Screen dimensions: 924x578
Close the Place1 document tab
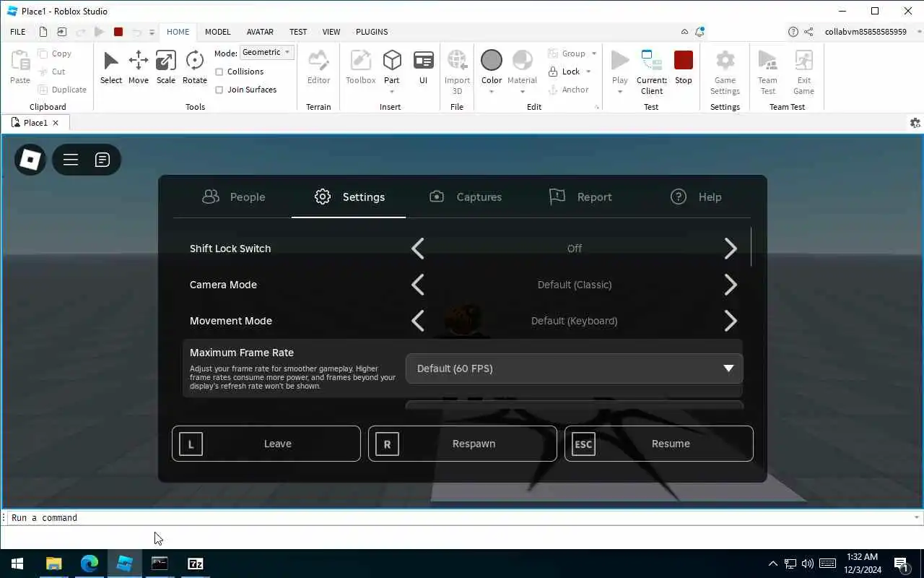pyautogui.click(x=56, y=123)
